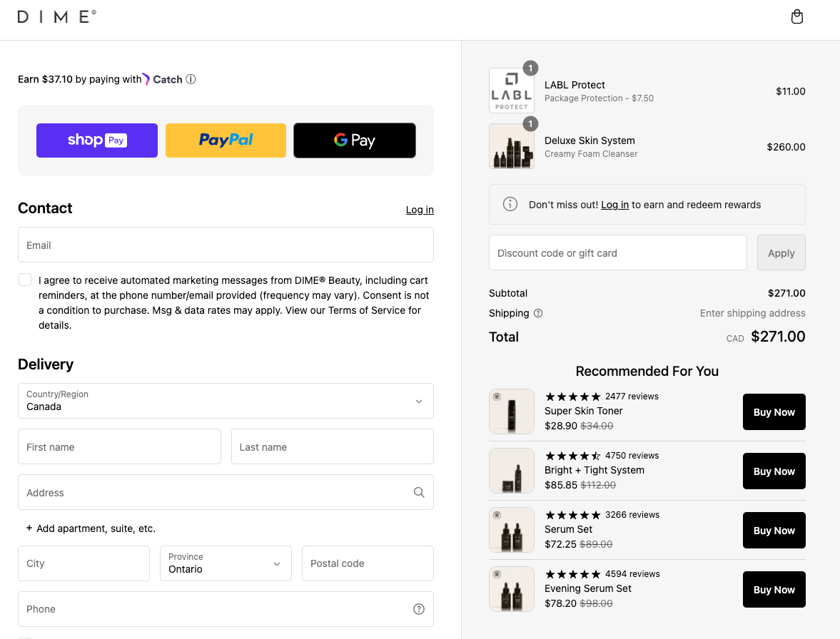Click the 'Recommended For You' heading

[647, 371]
